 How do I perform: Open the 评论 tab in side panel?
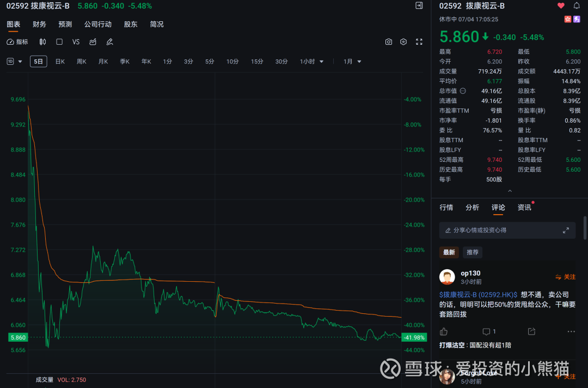click(x=498, y=208)
